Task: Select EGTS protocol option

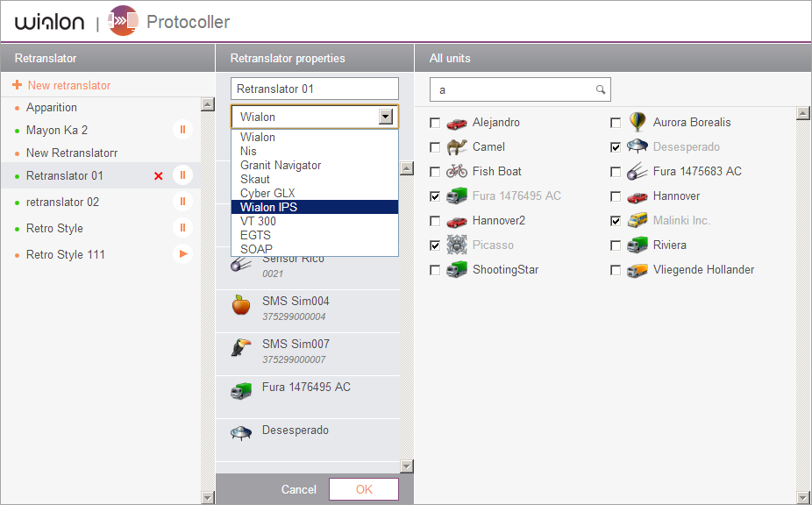Action: point(315,235)
